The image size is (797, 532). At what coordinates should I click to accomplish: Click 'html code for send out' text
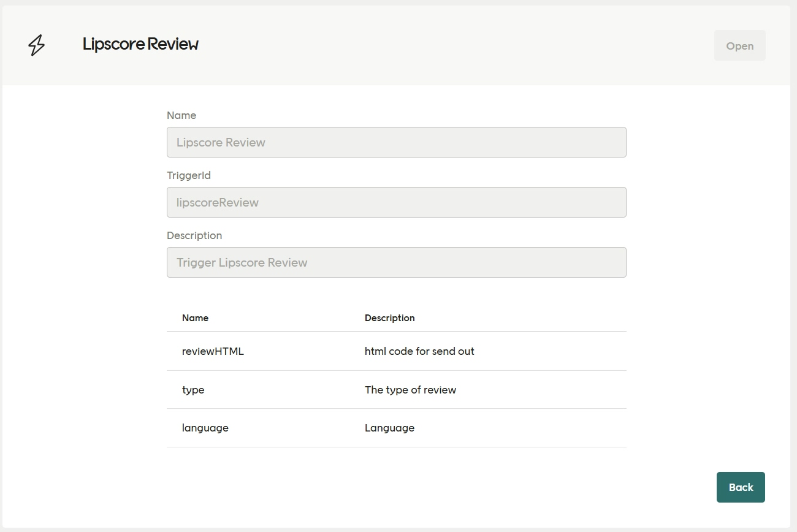click(x=419, y=351)
